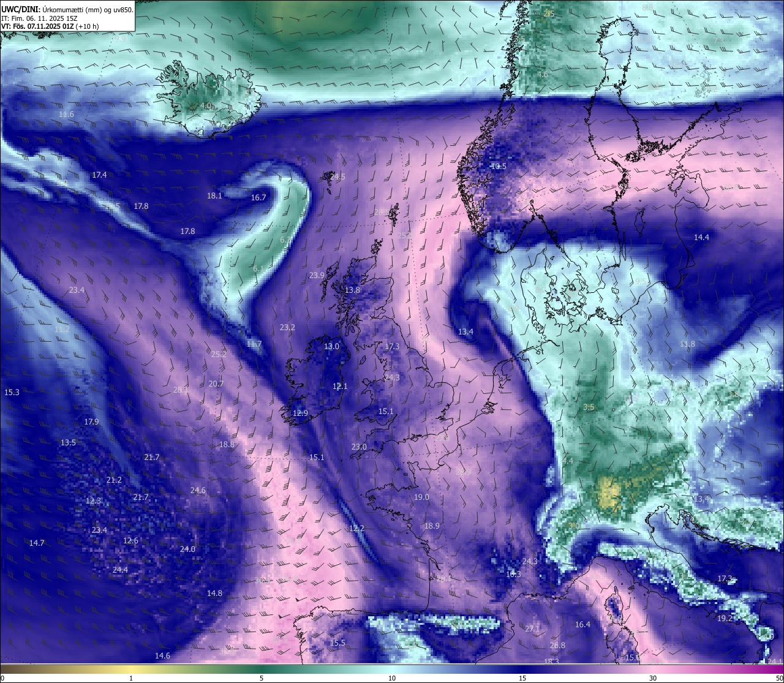
Task: Click the 17.4 value label
Action: [x=99, y=175]
